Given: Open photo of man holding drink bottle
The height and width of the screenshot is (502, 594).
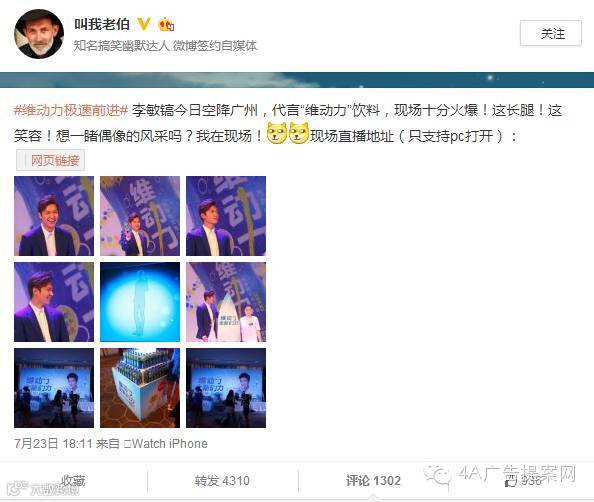Looking at the screenshot, I should pos(140,216).
